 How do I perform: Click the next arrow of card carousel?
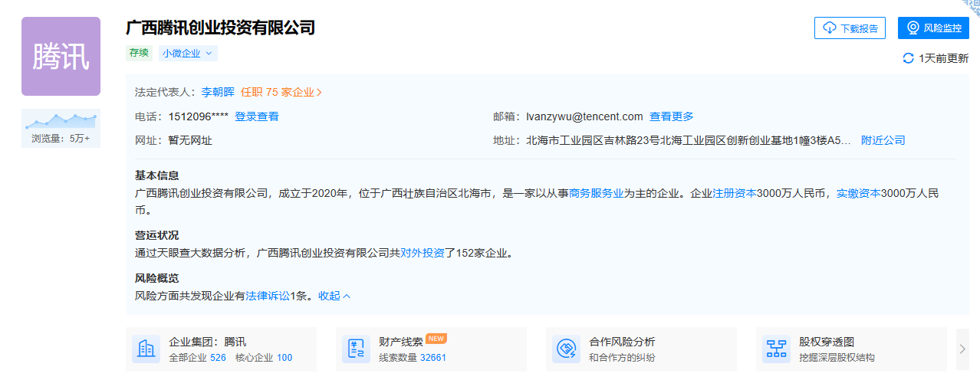point(962,349)
